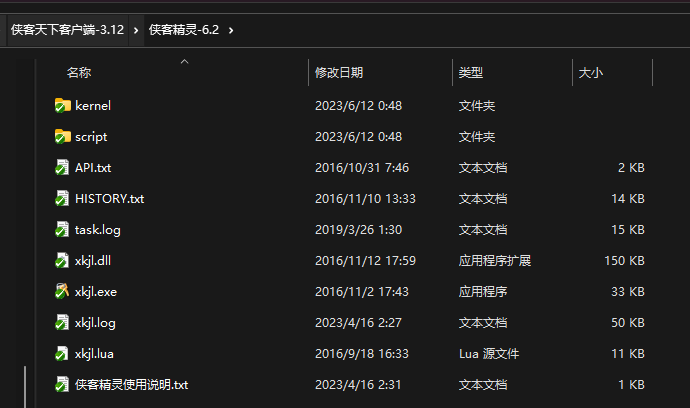Sort files by 修改日期 column
The image size is (690, 408).
pyautogui.click(x=339, y=73)
